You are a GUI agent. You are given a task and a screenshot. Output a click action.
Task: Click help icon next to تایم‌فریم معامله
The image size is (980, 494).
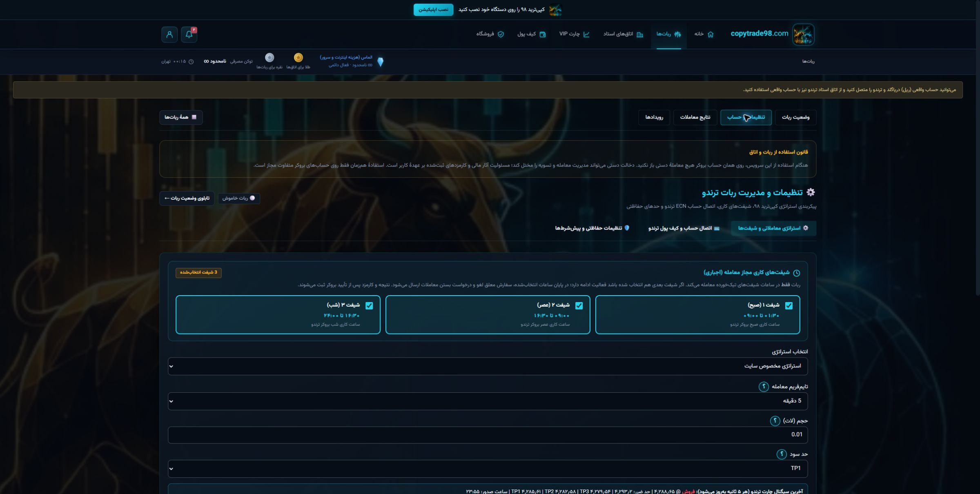(764, 387)
